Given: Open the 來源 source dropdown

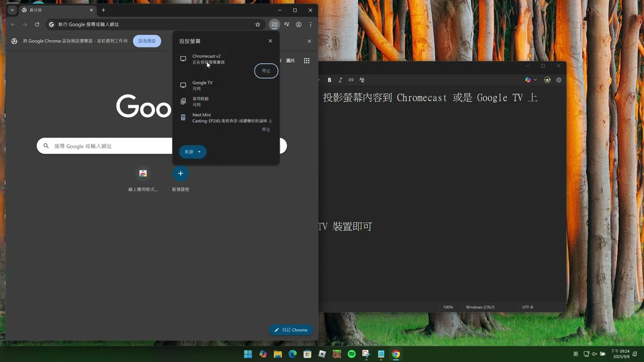Looking at the screenshot, I should coord(193,152).
